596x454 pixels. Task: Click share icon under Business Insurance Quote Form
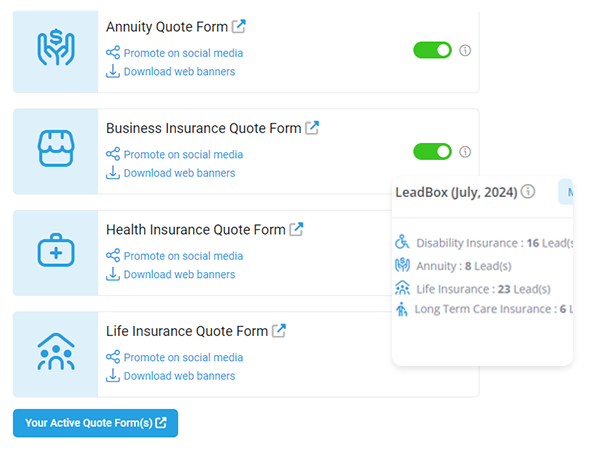(113, 154)
